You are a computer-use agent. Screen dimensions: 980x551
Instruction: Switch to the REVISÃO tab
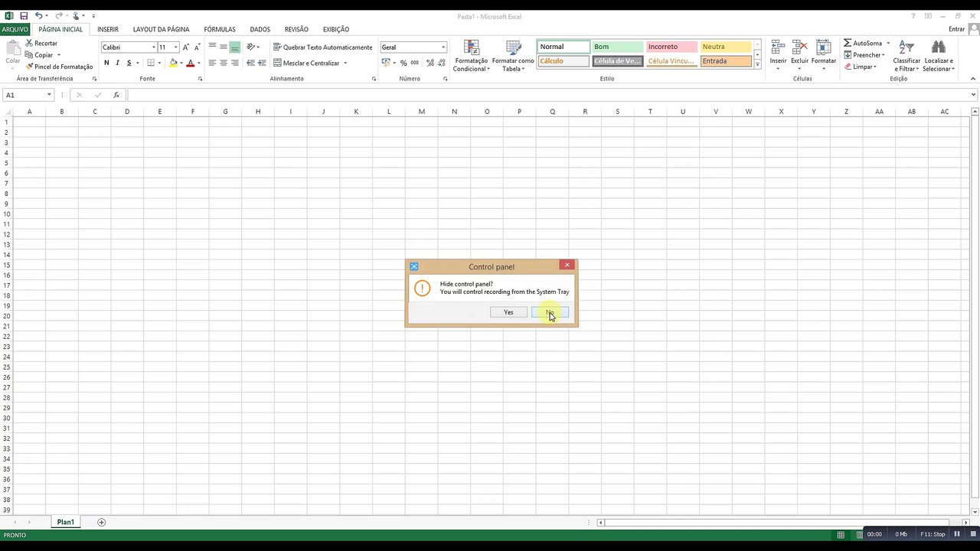(296, 29)
